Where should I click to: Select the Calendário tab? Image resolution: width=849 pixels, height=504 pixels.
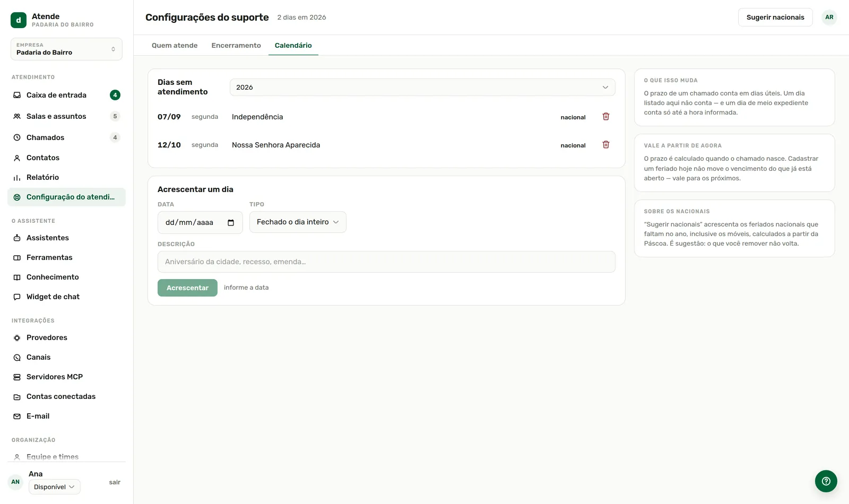click(293, 45)
